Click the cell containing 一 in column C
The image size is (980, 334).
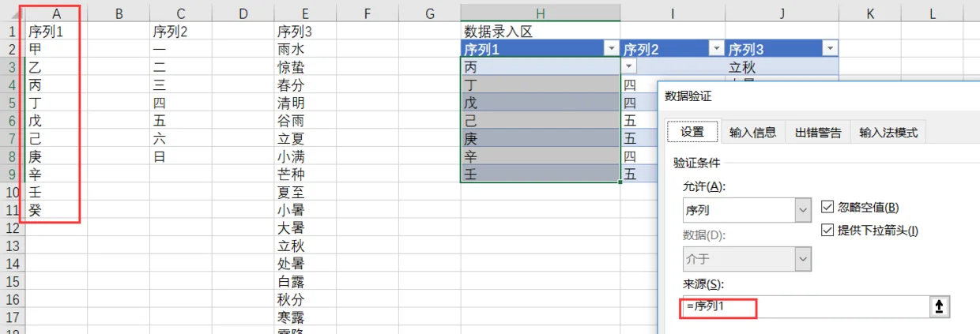coord(181,49)
